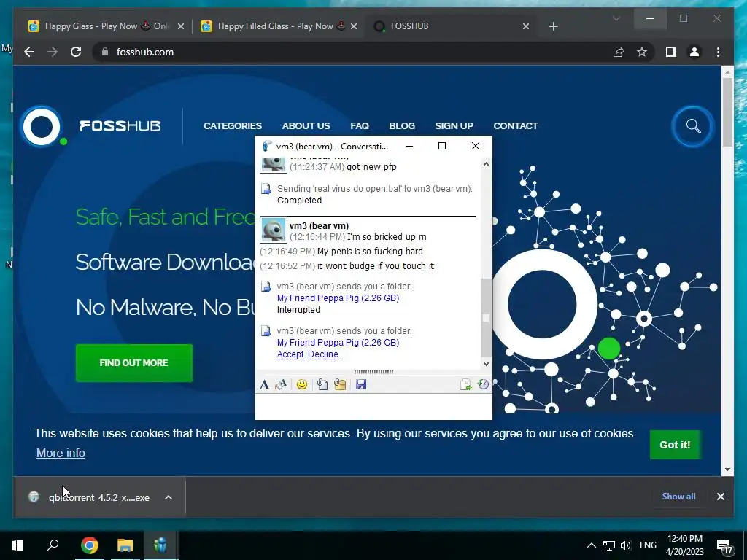Click the site lock icon

105,52
